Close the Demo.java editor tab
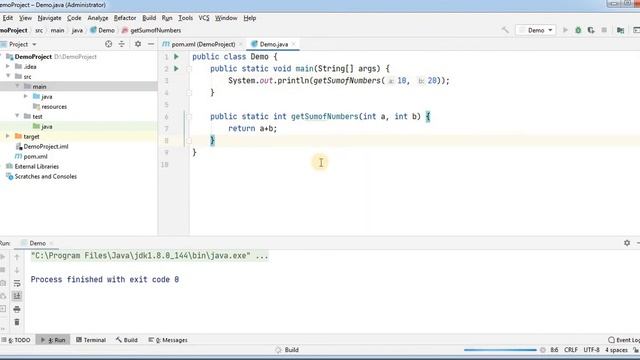Screen dimensions: 640x360 click(x=294, y=44)
